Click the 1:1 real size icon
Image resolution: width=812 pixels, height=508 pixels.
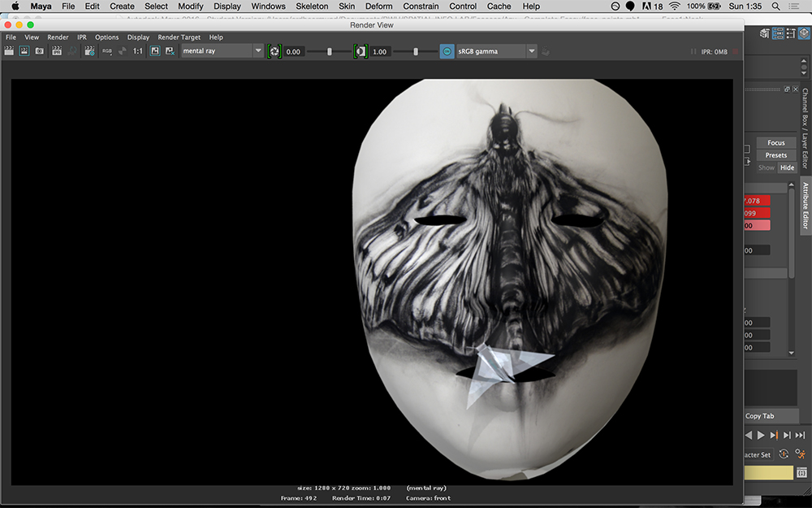[x=138, y=51]
